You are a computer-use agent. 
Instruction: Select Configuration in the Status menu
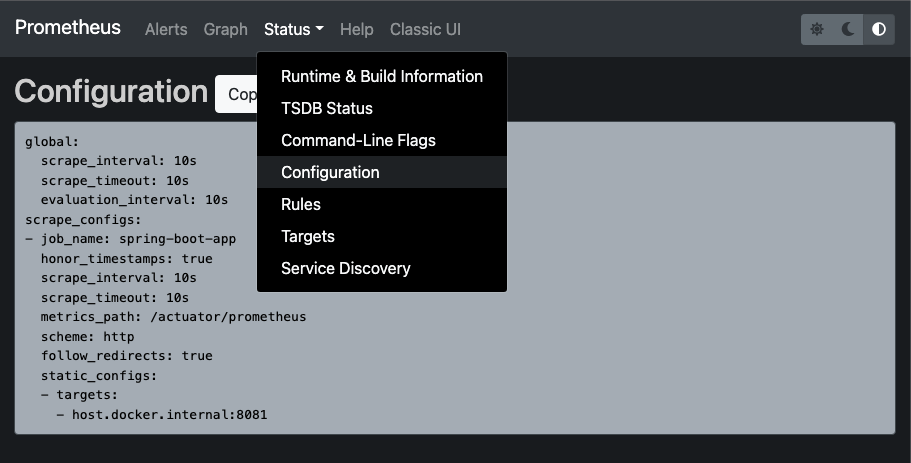[x=330, y=172]
